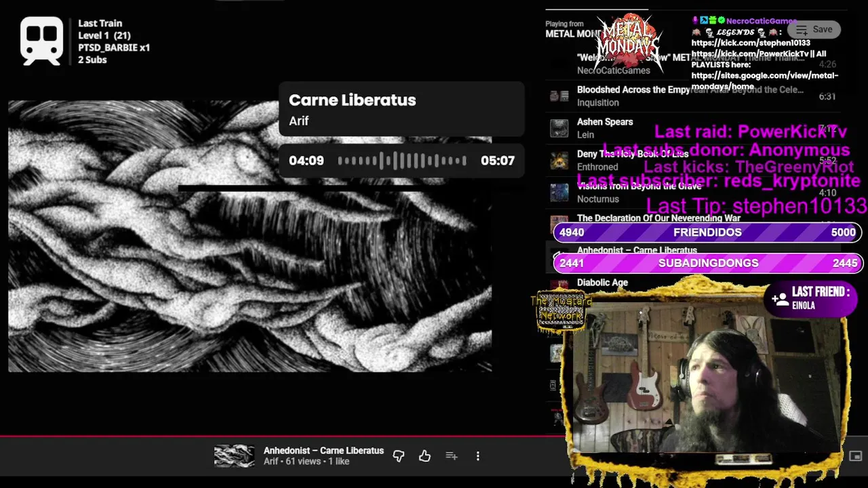This screenshot has height=488, width=868.
Task: Click the sites.google.com metal-mondays link text
Action: pyautogui.click(x=765, y=81)
